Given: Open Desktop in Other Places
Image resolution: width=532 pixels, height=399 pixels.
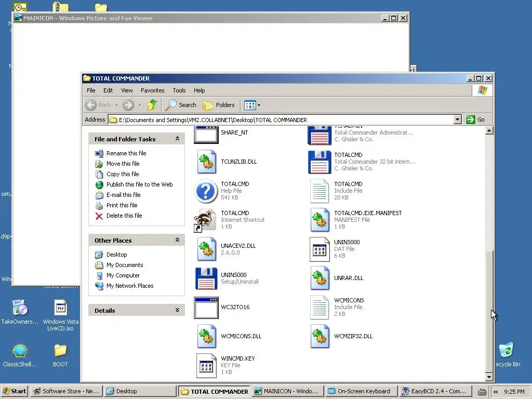Looking at the screenshot, I should [x=117, y=255].
